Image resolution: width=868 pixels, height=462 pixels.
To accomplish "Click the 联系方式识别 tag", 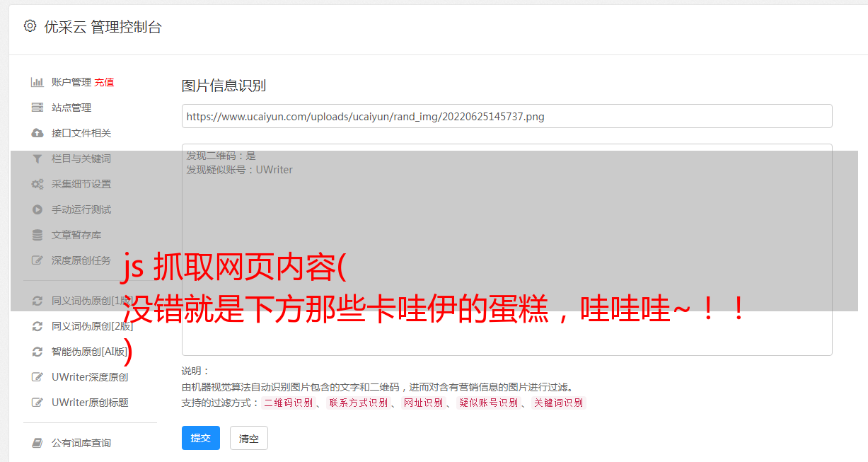I will [358, 403].
